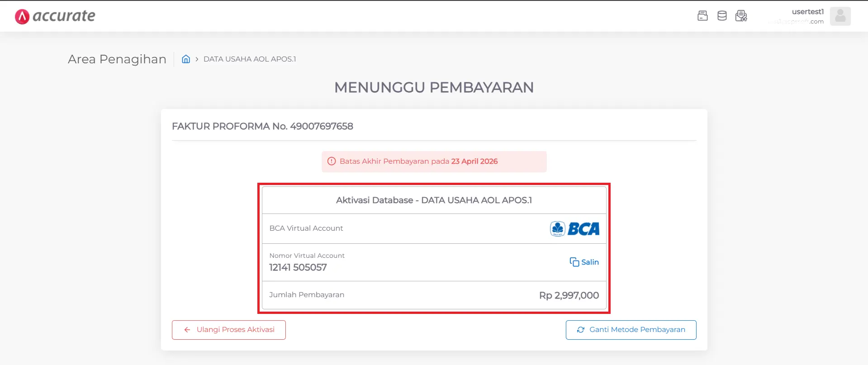Viewport: 868px width, 365px height.
Task: Click the user avatar picture
Action: (x=840, y=16)
